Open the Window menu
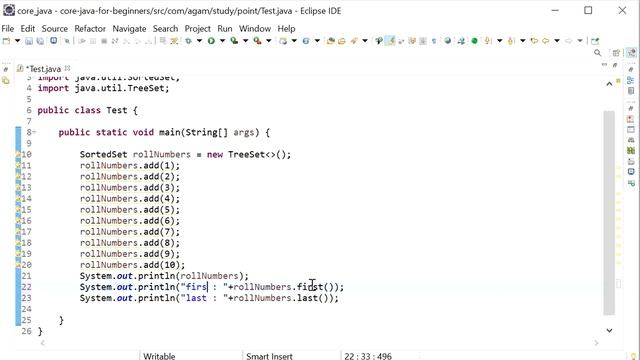 [x=255, y=29]
